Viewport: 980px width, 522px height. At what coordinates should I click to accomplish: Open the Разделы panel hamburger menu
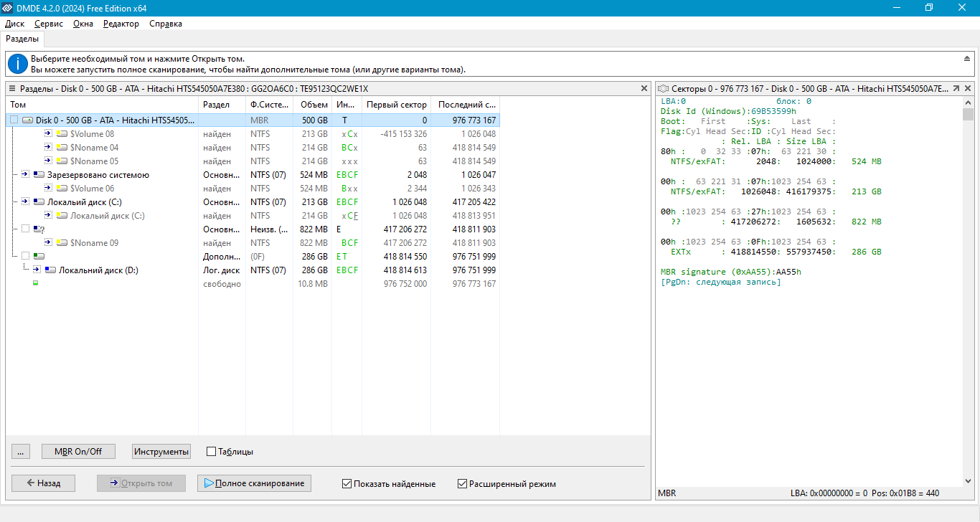(x=11, y=88)
